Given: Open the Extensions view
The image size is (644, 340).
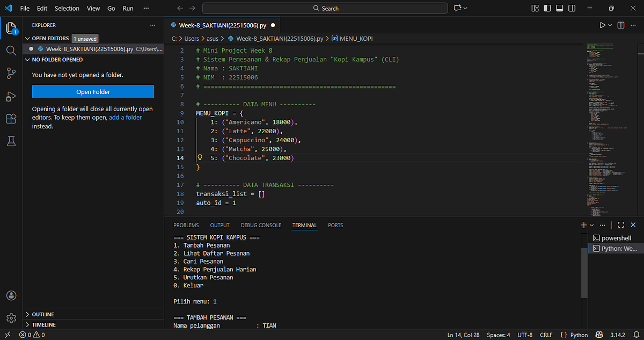Looking at the screenshot, I should pos(11,119).
